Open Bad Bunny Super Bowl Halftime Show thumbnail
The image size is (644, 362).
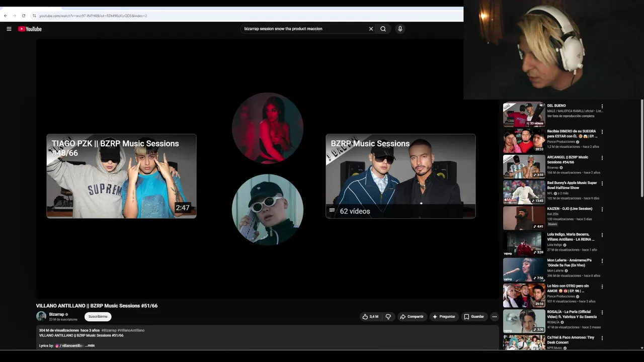(x=524, y=192)
